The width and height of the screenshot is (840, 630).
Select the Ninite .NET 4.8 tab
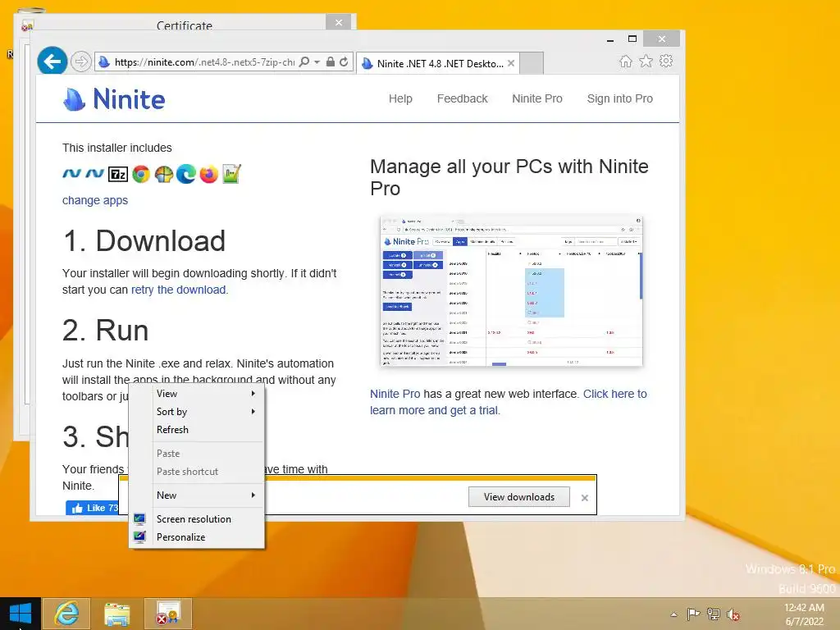click(x=439, y=63)
